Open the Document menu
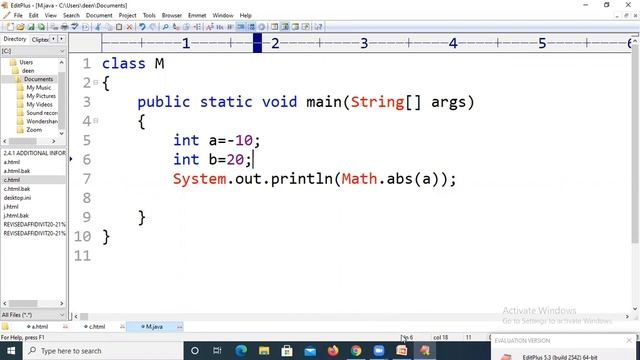The width and height of the screenshot is (640, 360). (x=99, y=16)
